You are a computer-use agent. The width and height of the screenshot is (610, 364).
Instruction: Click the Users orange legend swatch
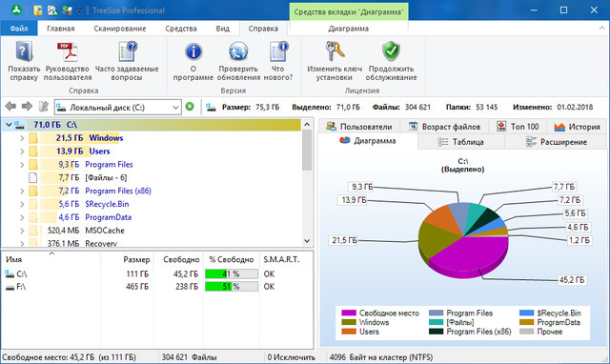[349, 332]
